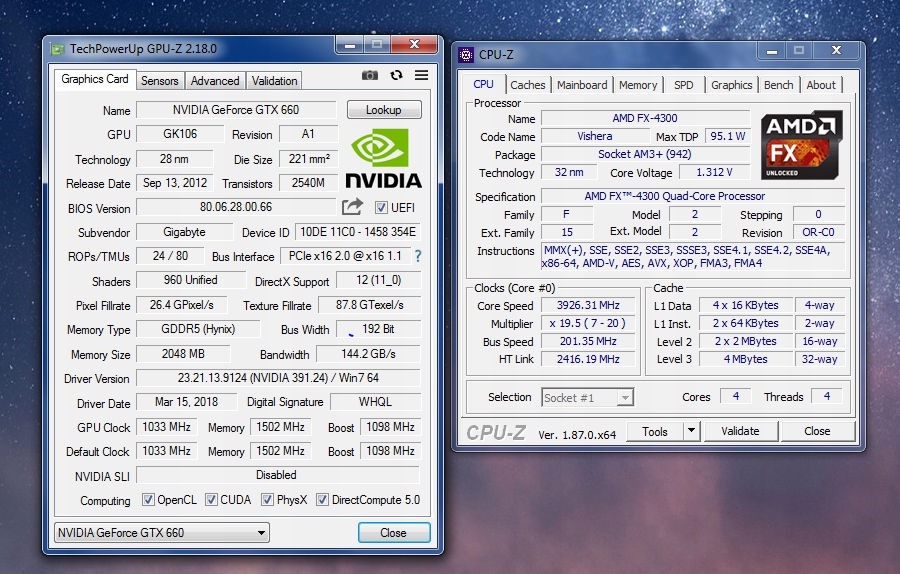Open the Graphics tab in CPU-Z
The width and height of the screenshot is (900, 574).
(x=731, y=85)
